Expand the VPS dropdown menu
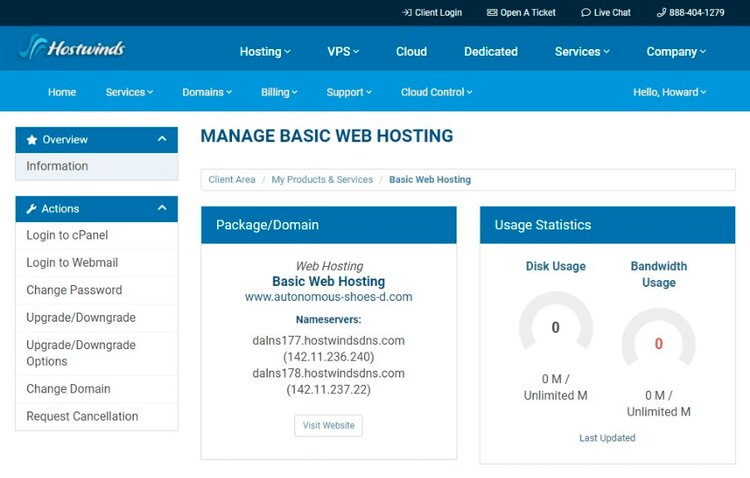 point(343,51)
